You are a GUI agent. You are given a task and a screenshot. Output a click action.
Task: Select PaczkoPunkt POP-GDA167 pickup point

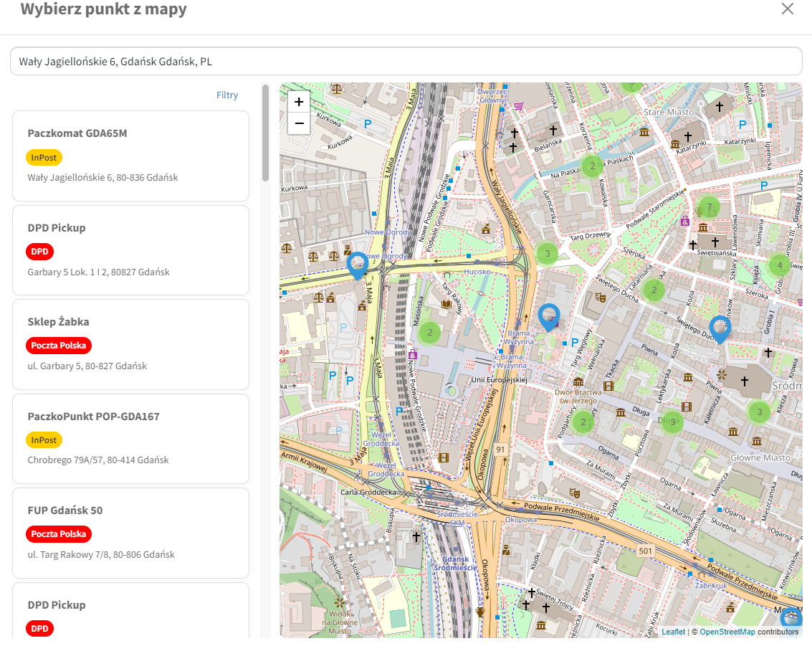click(x=130, y=439)
